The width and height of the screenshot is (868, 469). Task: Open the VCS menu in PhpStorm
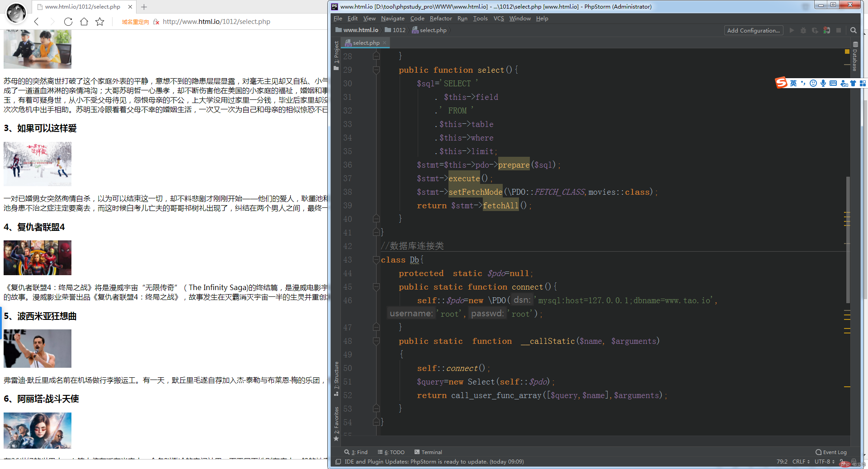499,19
